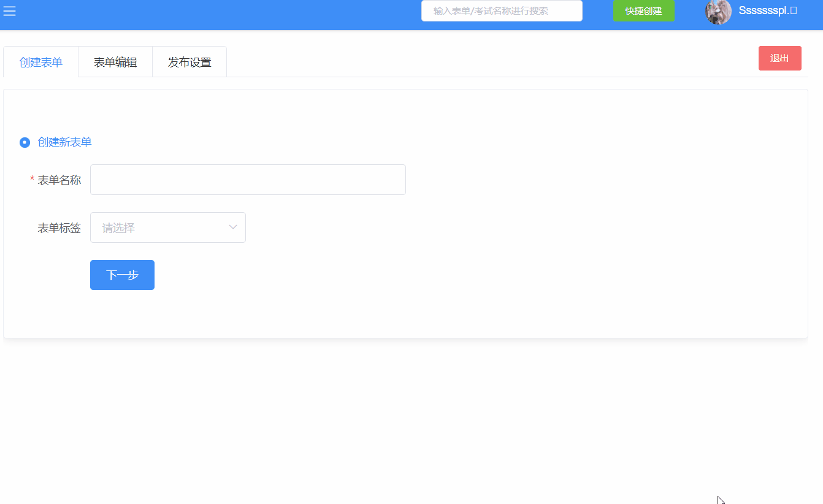The width and height of the screenshot is (823, 504).
Task: Click the user avatar picture
Action: pyautogui.click(x=718, y=11)
